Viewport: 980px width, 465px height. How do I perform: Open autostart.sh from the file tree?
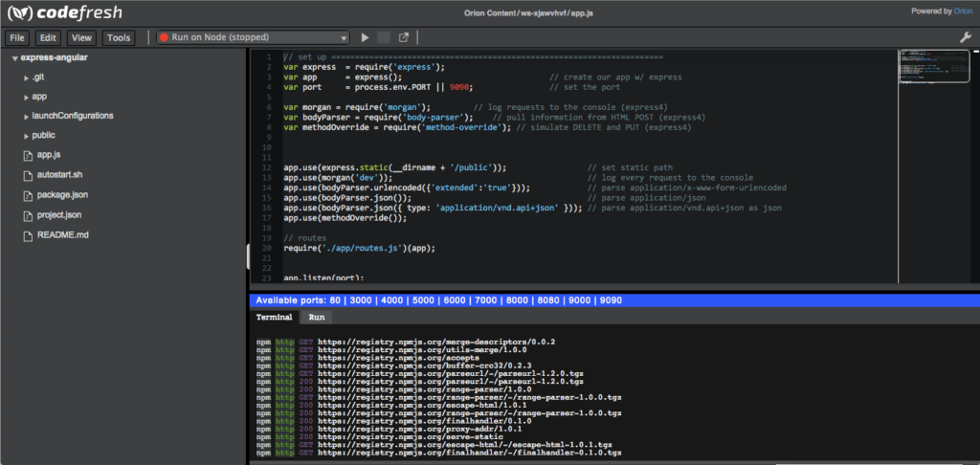[60, 174]
